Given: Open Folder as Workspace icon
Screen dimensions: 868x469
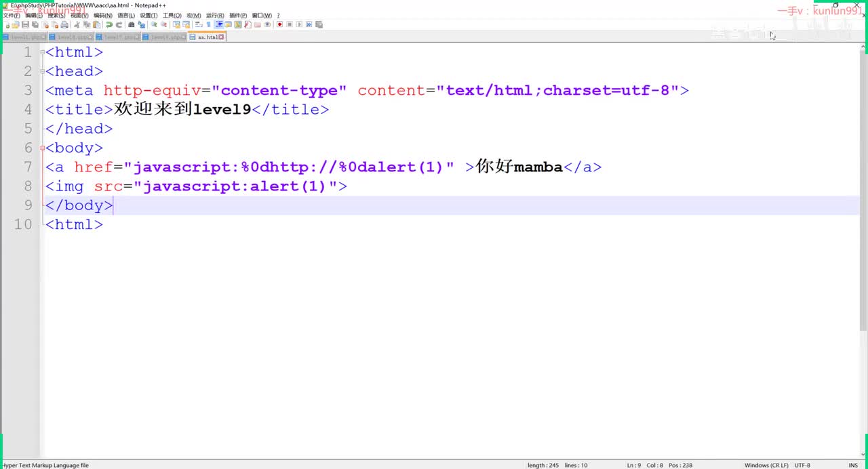Looking at the screenshot, I should click(258, 24).
